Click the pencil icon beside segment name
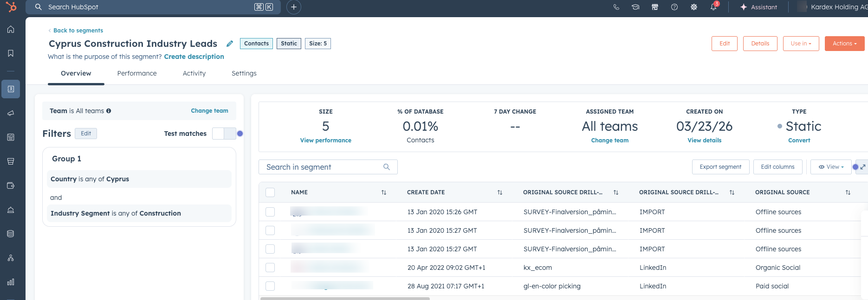868x300 pixels. point(230,44)
